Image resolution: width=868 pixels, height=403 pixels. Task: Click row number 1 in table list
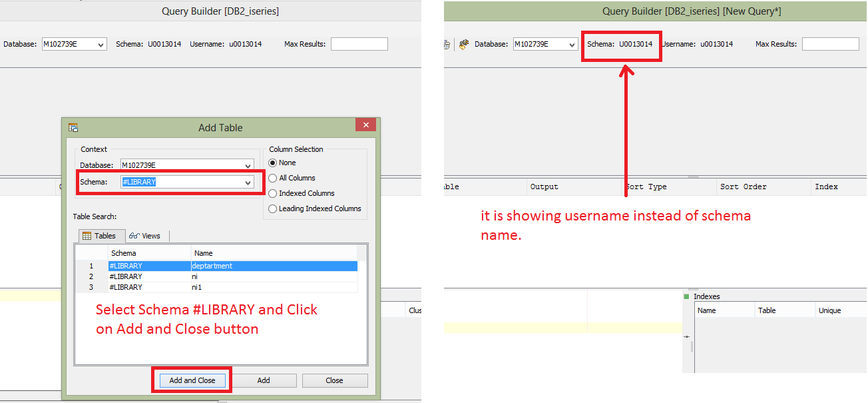tap(91, 266)
